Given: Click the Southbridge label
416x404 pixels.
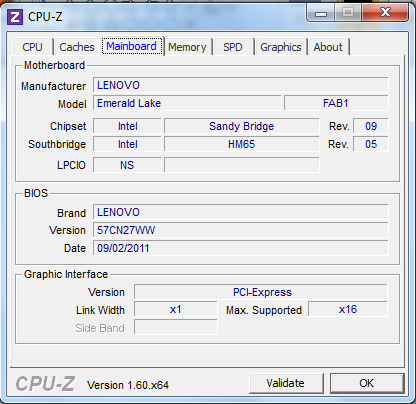Looking at the screenshot, I should point(57,144).
